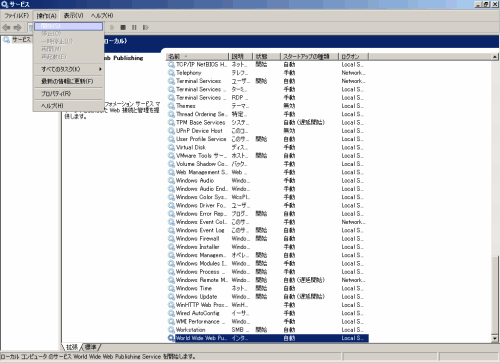500x363 pixels.
Task: Switch to the 拡張 tab
Action: click(x=72, y=347)
